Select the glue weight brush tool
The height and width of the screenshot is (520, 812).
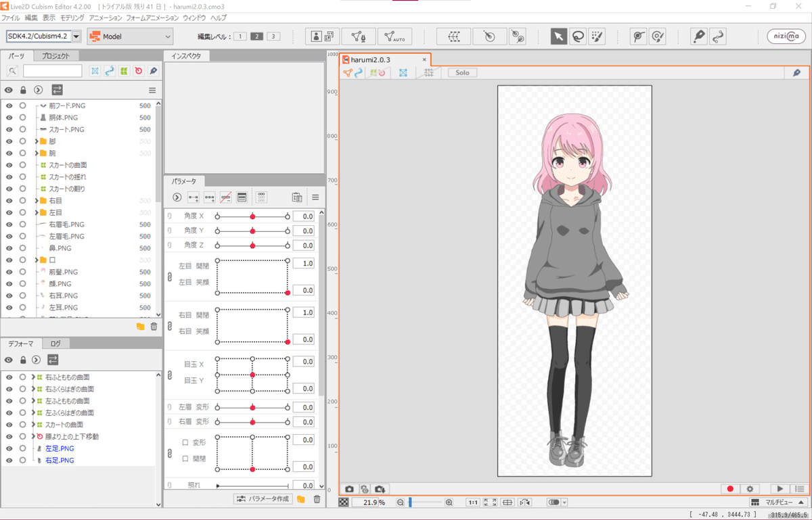657,37
